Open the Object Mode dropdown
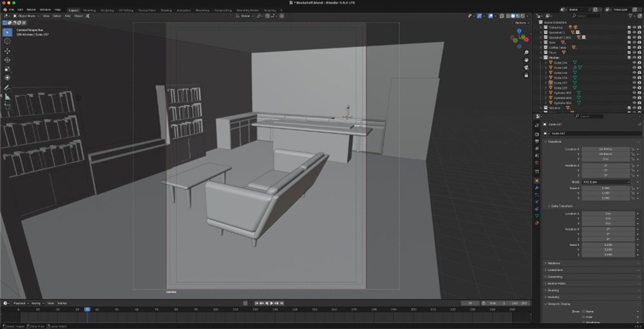644x329 pixels. [x=26, y=16]
